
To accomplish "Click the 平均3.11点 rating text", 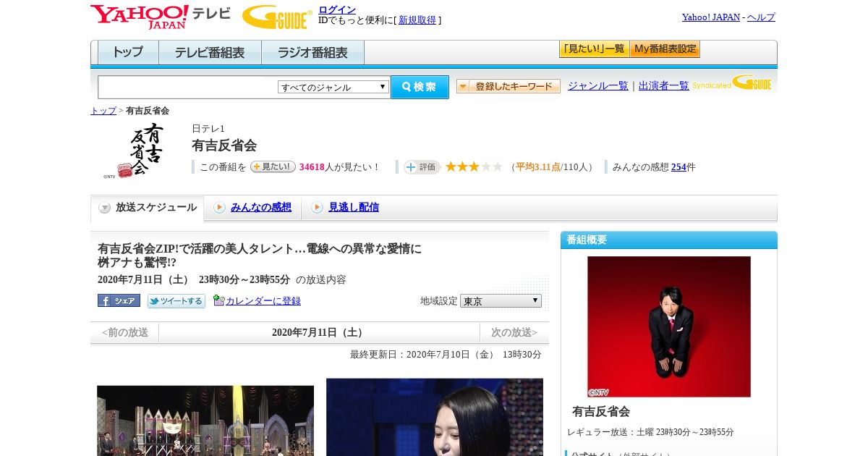I will 538,167.
